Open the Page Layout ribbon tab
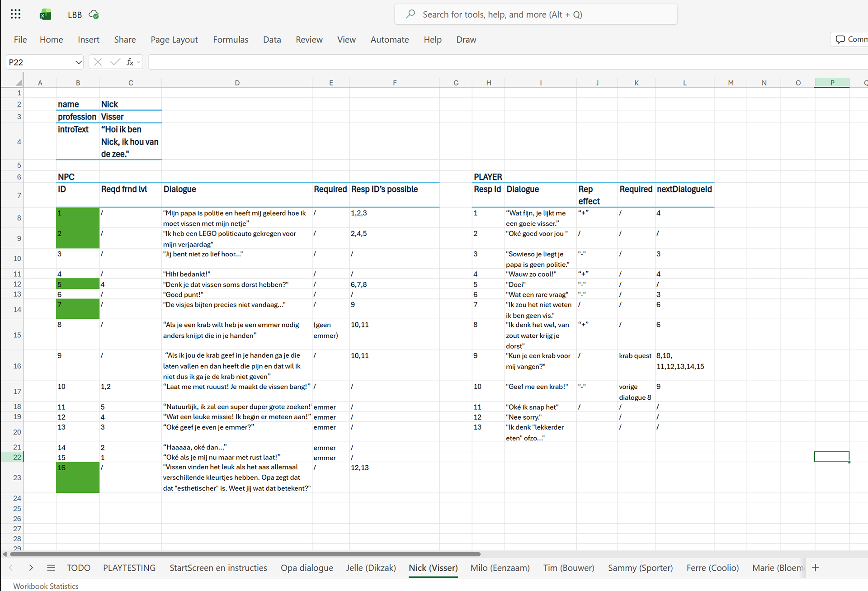This screenshot has width=868, height=591. pyautogui.click(x=174, y=40)
